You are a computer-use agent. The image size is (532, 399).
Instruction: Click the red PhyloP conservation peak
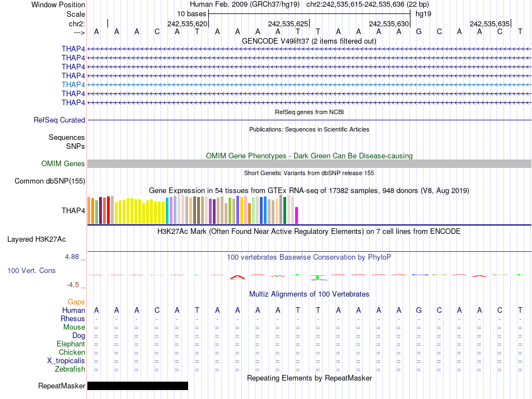[237, 276]
